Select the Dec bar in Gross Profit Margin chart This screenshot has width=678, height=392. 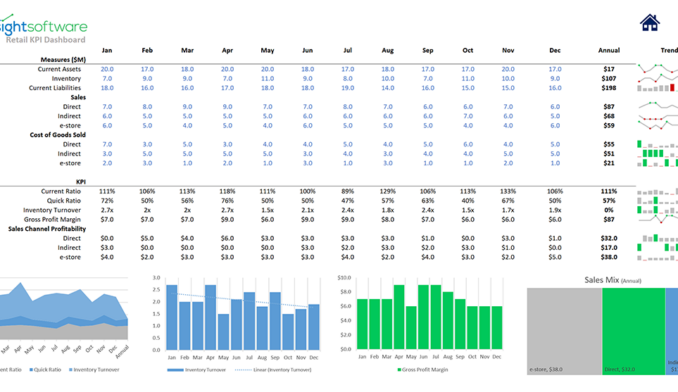pyautogui.click(x=497, y=328)
